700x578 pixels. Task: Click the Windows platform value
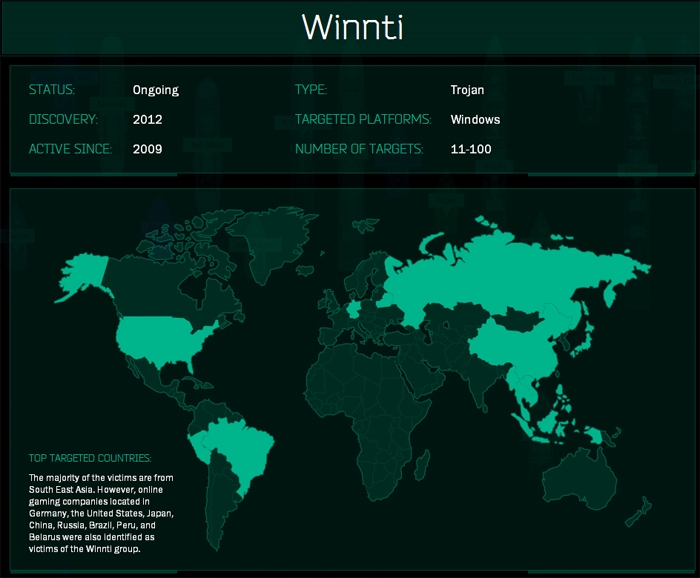coord(475,120)
